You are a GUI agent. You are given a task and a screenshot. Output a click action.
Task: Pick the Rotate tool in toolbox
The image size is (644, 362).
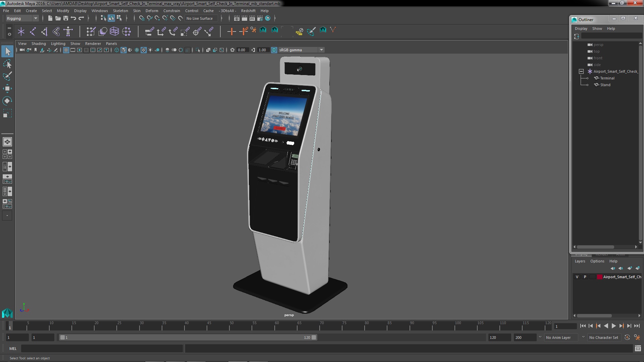7,101
